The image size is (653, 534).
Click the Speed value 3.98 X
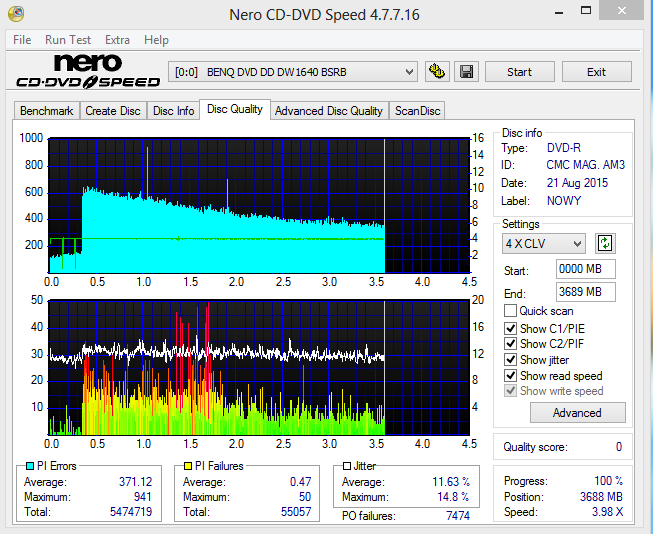coord(608,512)
